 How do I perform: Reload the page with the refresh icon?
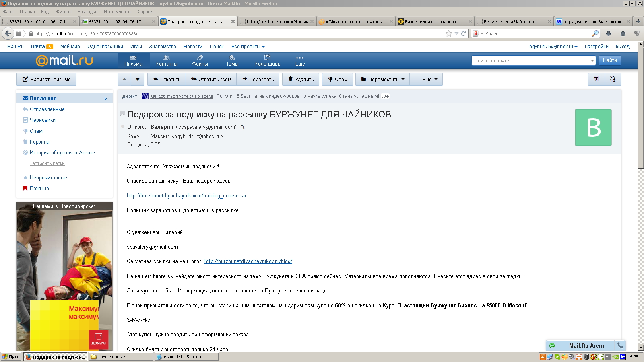click(463, 34)
